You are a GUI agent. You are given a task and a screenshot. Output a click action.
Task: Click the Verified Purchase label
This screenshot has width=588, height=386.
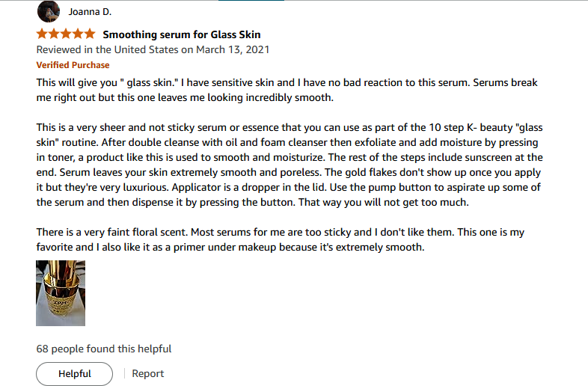pos(73,65)
